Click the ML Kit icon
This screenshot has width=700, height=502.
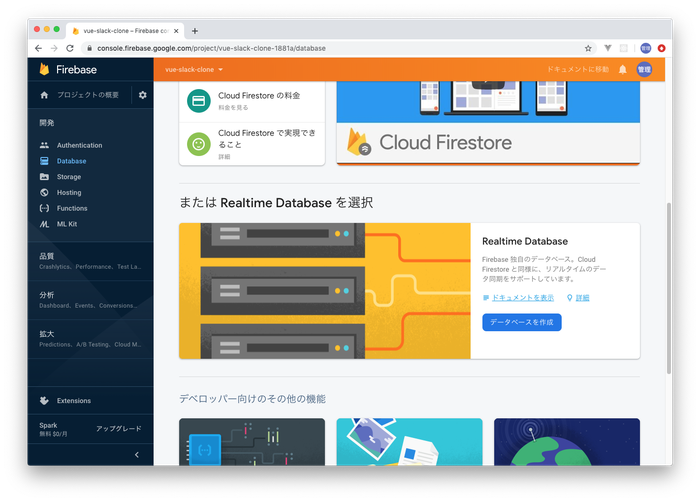tap(44, 224)
